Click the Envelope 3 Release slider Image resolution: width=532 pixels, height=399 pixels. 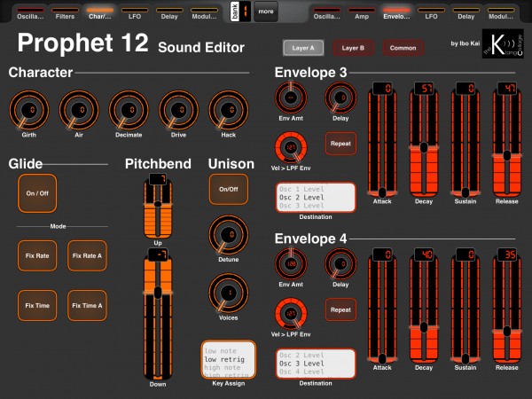(x=507, y=140)
